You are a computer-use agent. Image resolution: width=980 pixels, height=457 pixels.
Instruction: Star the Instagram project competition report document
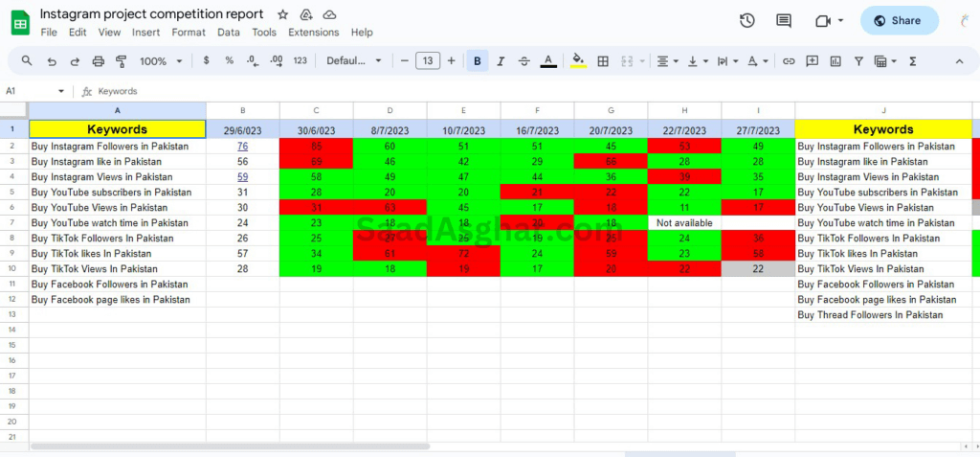283,14
